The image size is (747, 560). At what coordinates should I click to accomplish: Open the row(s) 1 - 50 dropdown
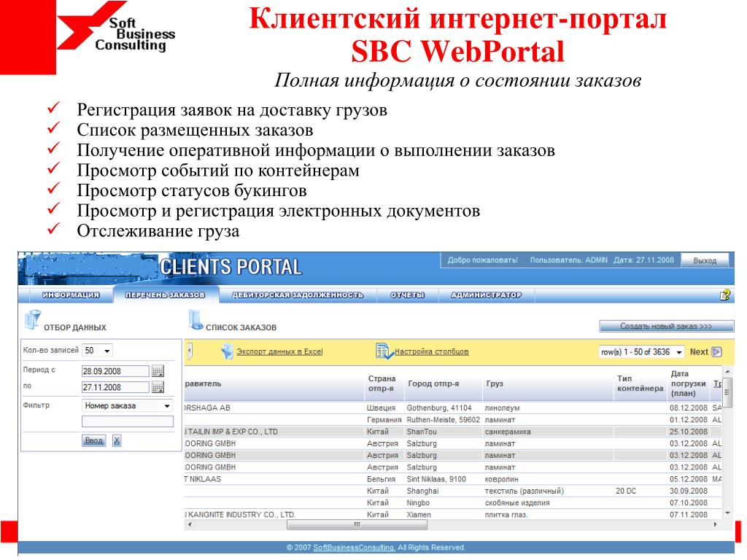[x=641, y=352]
